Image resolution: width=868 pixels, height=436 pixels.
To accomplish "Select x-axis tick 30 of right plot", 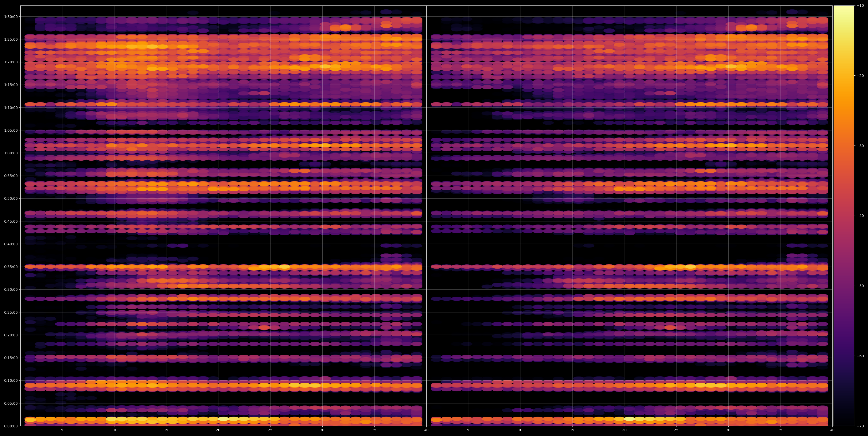I will [728, 430].
